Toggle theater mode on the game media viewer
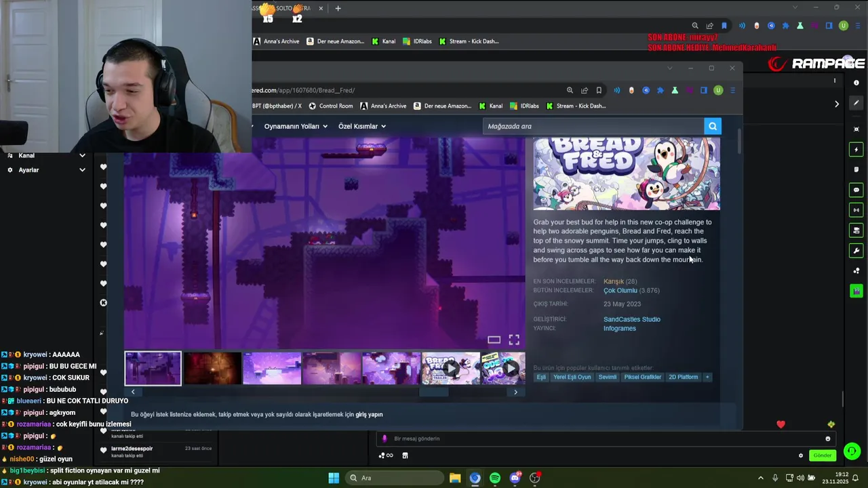 coord(494,340)
